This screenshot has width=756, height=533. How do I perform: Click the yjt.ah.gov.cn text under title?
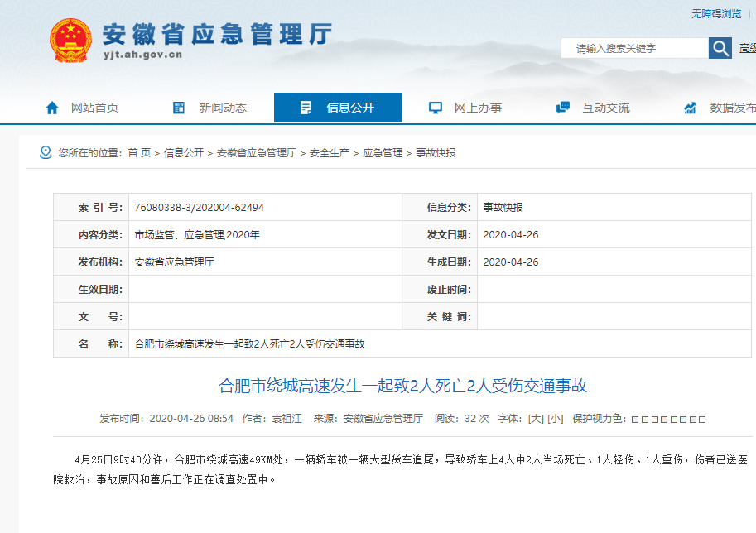pyautogui.click(x=142, y=55)
